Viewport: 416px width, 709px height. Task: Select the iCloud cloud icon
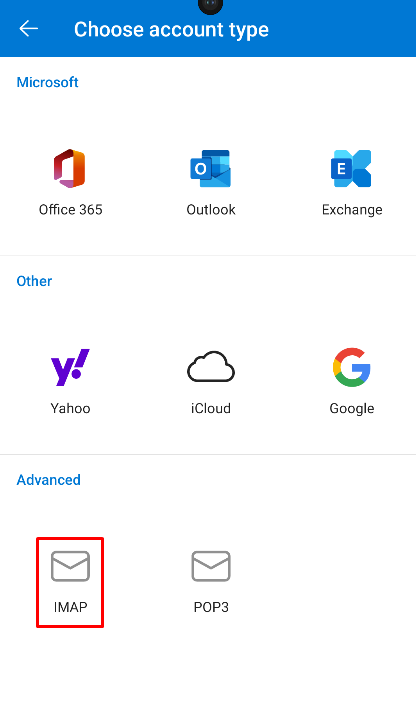tap(211, 367)
